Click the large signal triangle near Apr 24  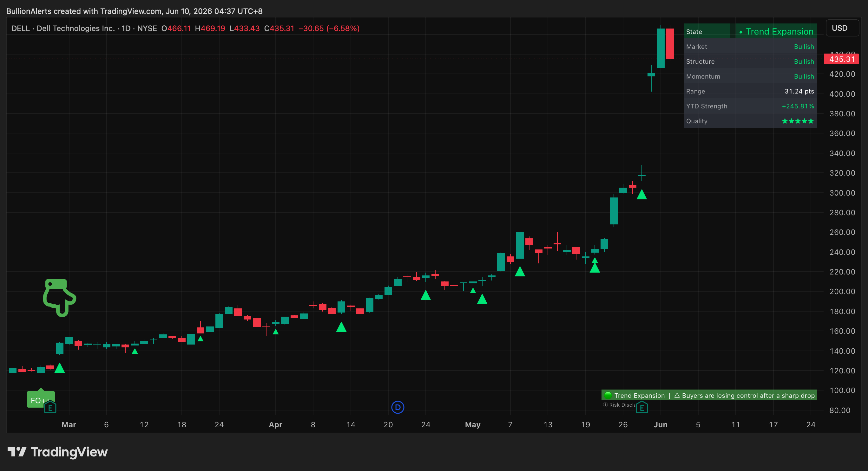point(425,295)
